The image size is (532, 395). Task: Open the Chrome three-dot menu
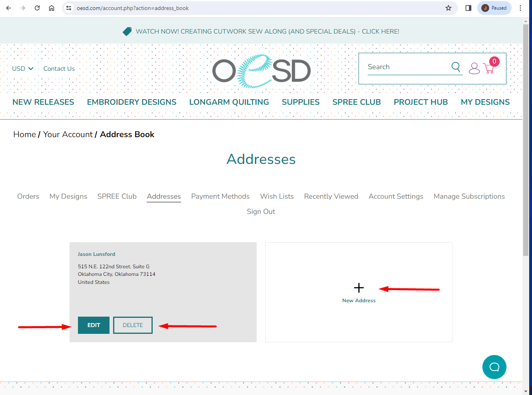tap(520, 8)
